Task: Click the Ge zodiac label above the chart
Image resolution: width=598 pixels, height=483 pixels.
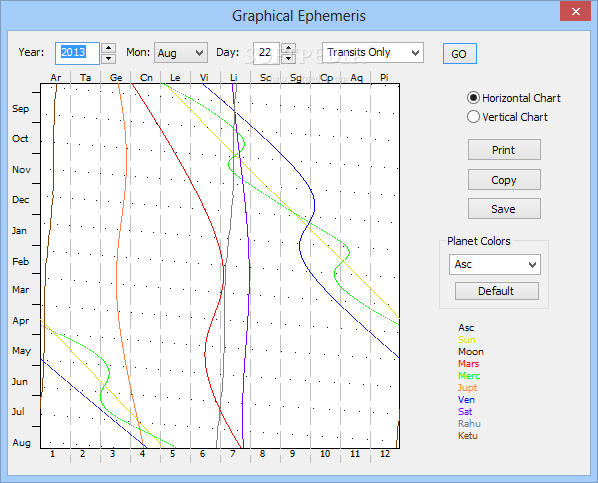Action: pyautogui.click(x=116, y=77)
